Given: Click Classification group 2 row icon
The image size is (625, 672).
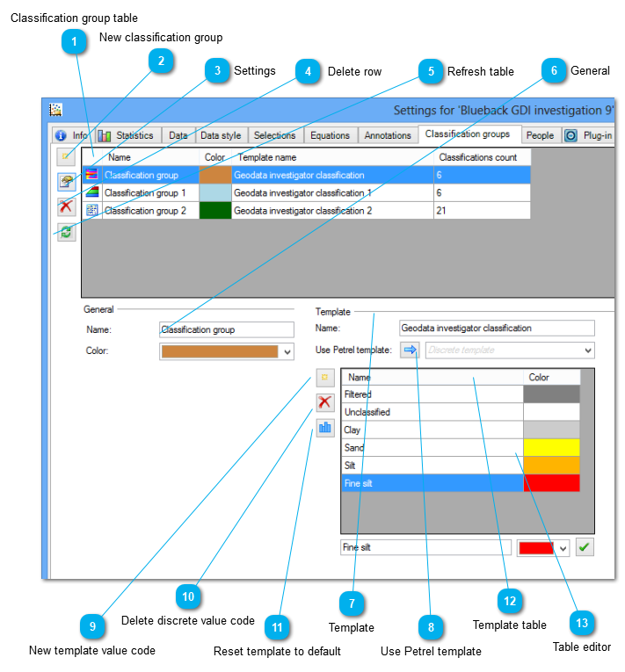Looking at the screenshot, I should tap(91, 211).
